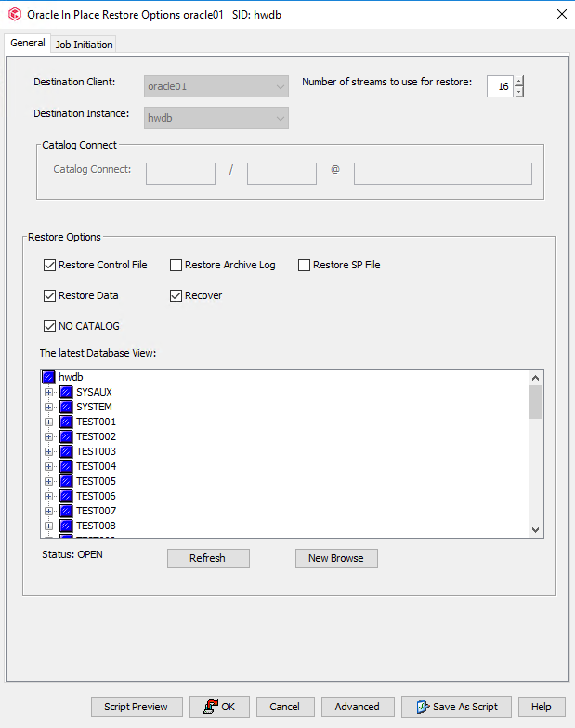Click the TEST002 tablespace icon
The height and width of the screenshot is (728, 575).
[x=66, y=436]
